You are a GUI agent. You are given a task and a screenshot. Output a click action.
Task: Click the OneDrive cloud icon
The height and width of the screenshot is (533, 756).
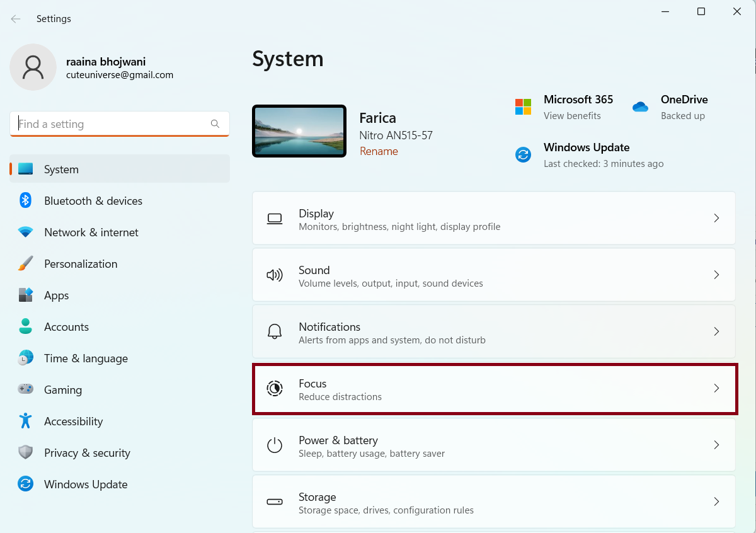coord(640,107)
